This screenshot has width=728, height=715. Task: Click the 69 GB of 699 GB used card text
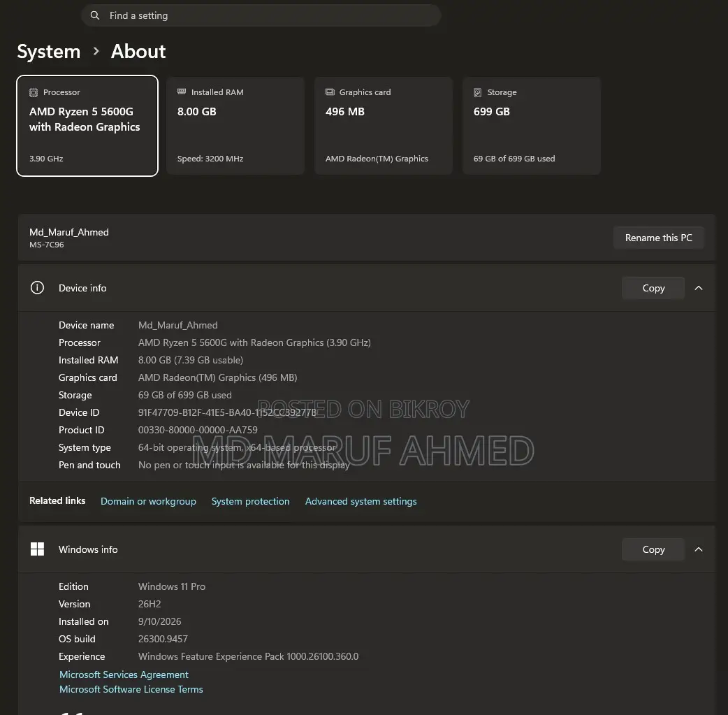[x=514, y=159]
